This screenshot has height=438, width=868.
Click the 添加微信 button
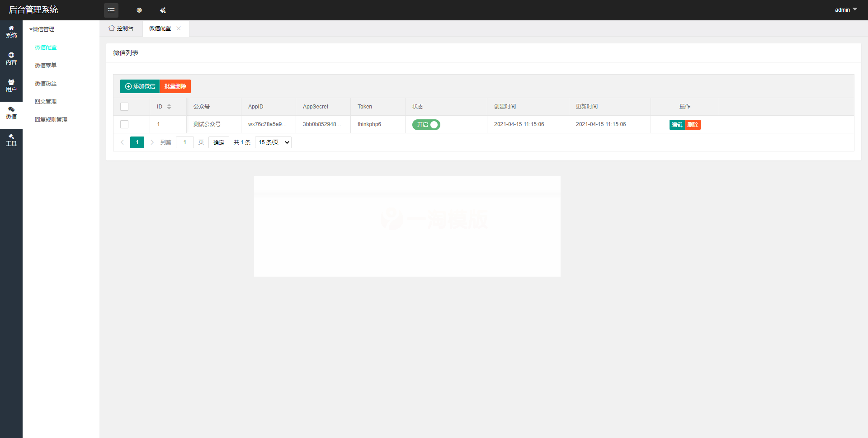(140, 86)
